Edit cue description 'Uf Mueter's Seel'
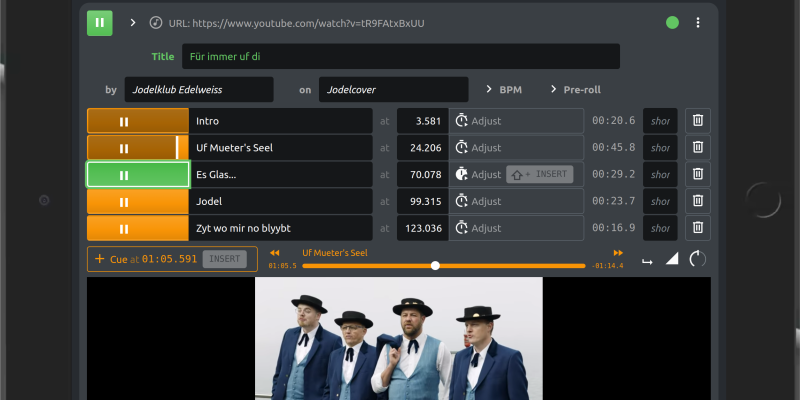 pyautogui.click(x=281, y=148)
